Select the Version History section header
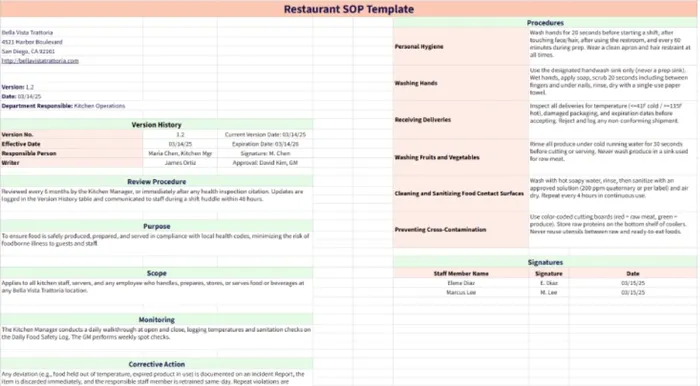Image resolution: width=700 pixels, height=386 pixels. 156,125
